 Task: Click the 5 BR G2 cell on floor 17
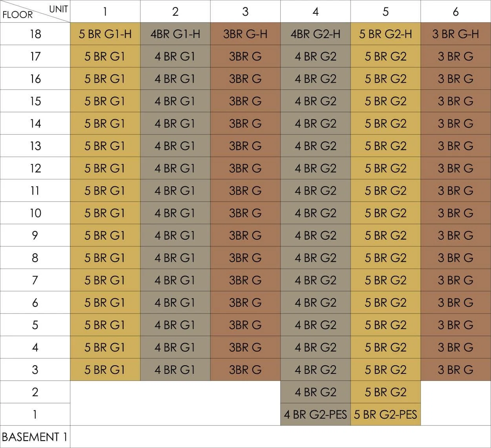coord(385,56)
